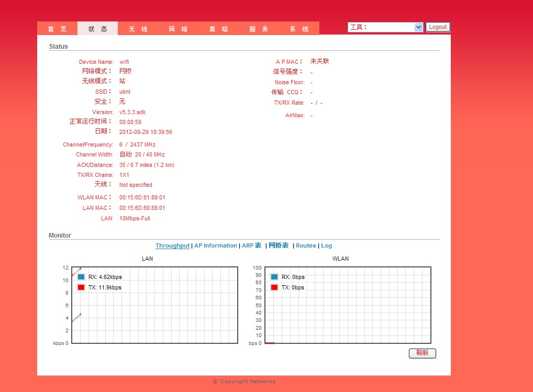The image size is (533, 392).
Task: Go to the 网络 network tab
Action: tap(178, 29)
